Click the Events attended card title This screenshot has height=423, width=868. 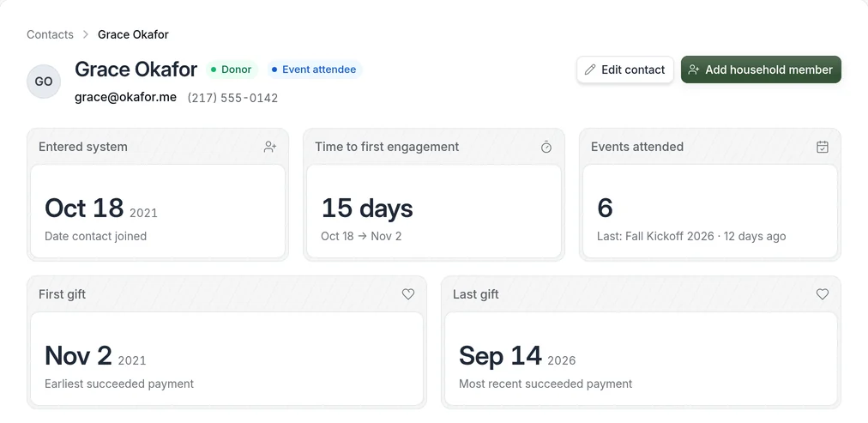point(637,147)
